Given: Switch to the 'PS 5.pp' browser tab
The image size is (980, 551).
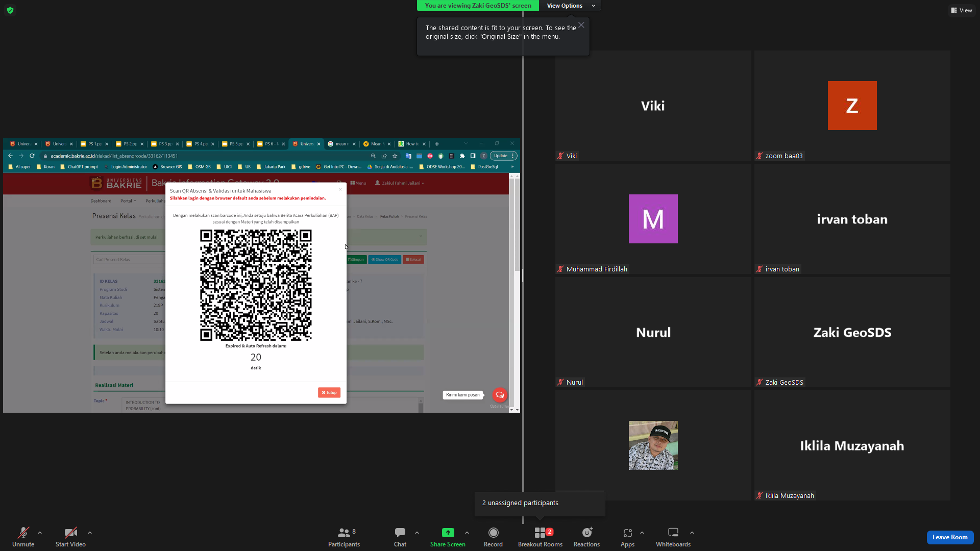Looking at the screenshot, I should (x=236, y=144).
